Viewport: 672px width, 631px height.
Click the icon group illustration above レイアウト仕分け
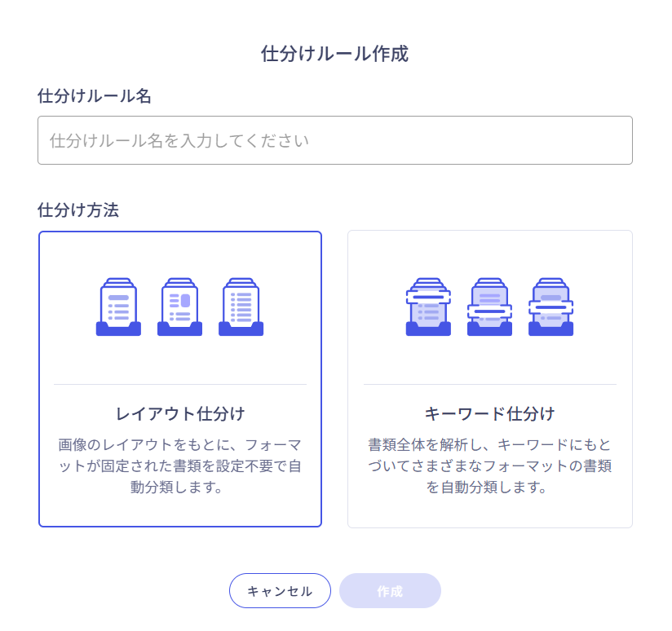point(180,305)
